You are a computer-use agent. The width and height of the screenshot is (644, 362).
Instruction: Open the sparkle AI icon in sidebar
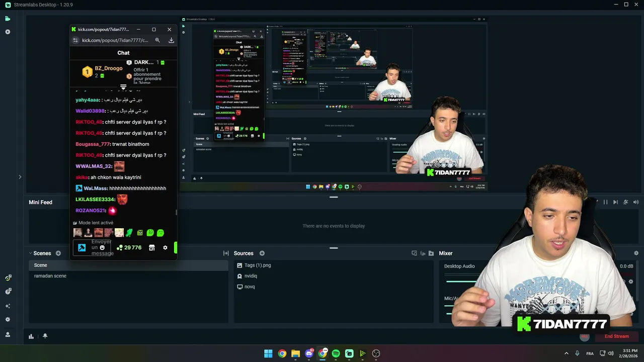pyautogui.click(x=8, y=306)
